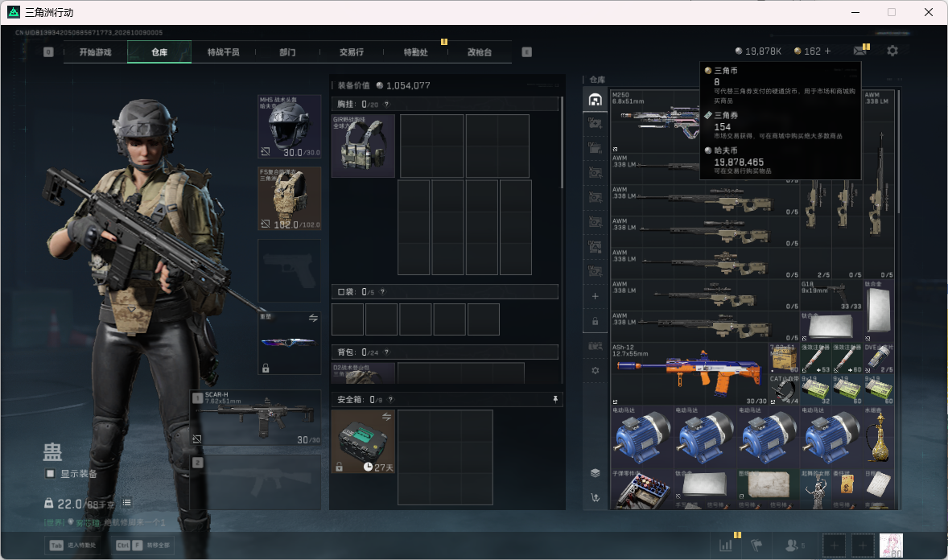Expand the weight details list icon
This screenshot has width=948, height=560.
126,503
